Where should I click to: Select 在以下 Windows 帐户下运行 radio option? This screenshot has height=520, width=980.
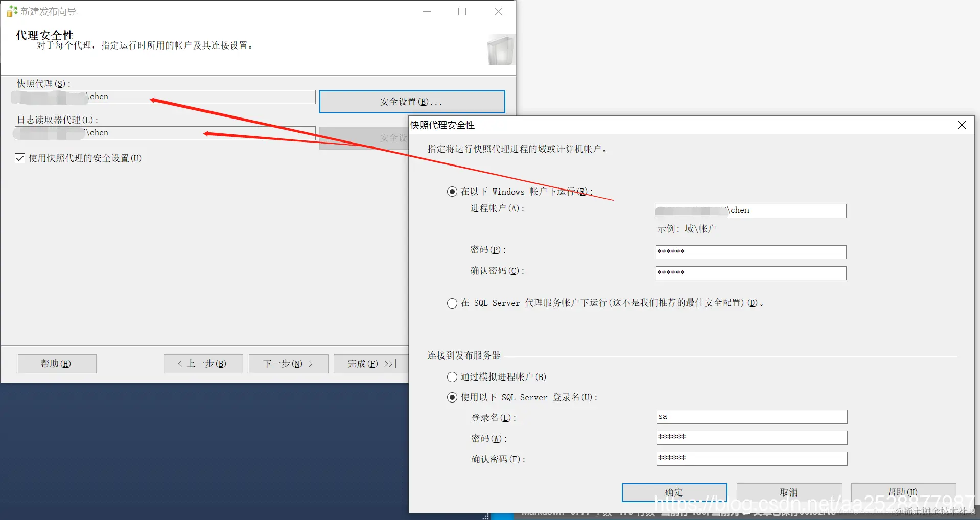tap(452, 192)
